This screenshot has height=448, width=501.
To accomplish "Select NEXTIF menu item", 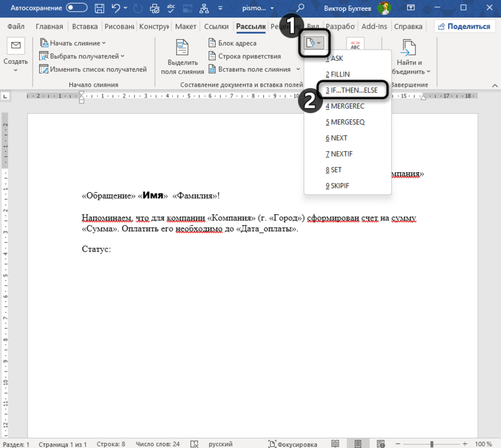I will point(347,154).
